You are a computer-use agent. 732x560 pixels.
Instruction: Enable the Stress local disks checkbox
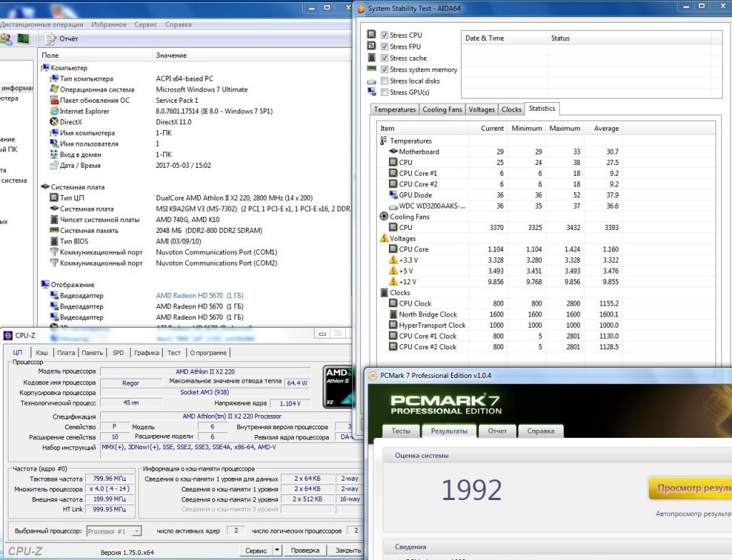(x=385, y=81)
